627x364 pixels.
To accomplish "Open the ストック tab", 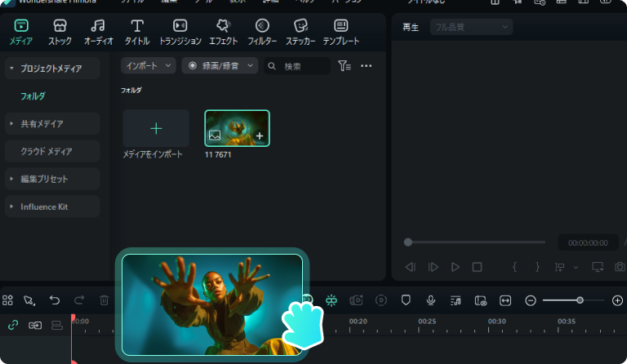I will [60, 32].
